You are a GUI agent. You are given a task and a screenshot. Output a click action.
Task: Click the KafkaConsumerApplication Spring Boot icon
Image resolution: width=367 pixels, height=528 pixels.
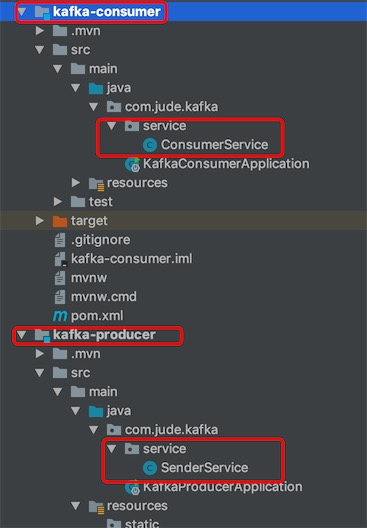[132, 164]
